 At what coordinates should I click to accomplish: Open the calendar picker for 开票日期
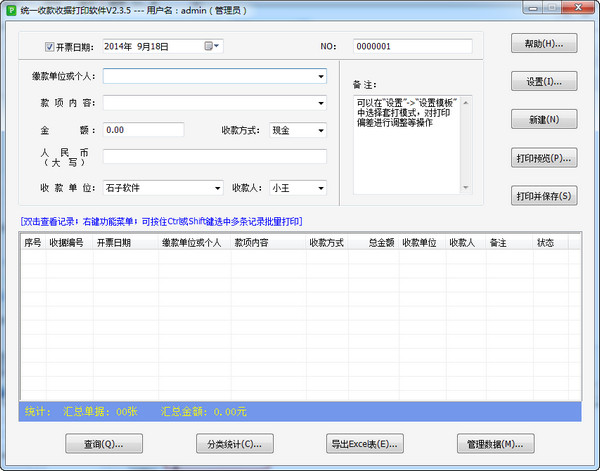[x=211, y=46]
